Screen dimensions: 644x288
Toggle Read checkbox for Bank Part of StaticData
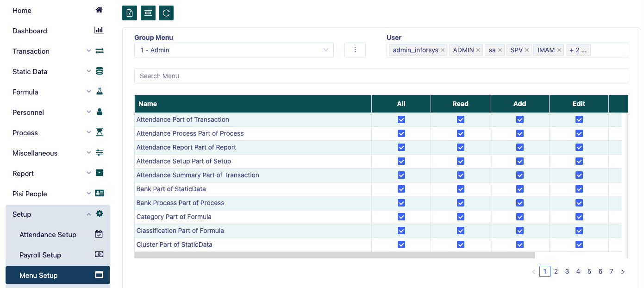click(461, 189)
